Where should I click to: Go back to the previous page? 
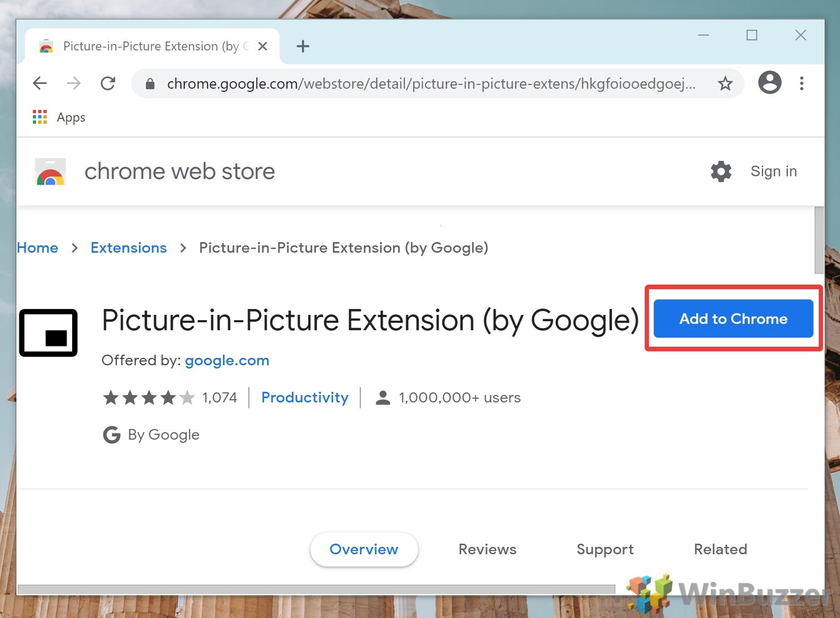click(x=40, y=83)
